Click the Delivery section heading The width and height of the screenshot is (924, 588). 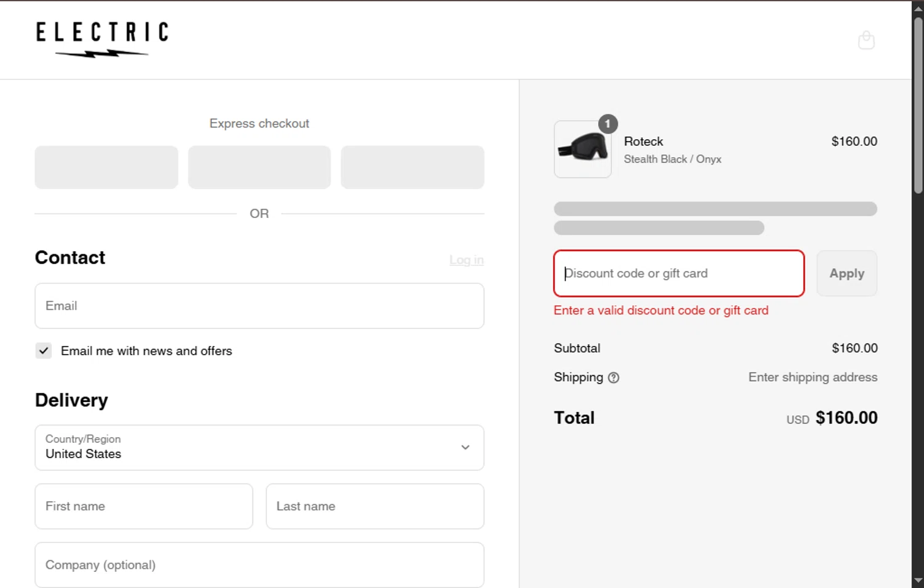71,400
